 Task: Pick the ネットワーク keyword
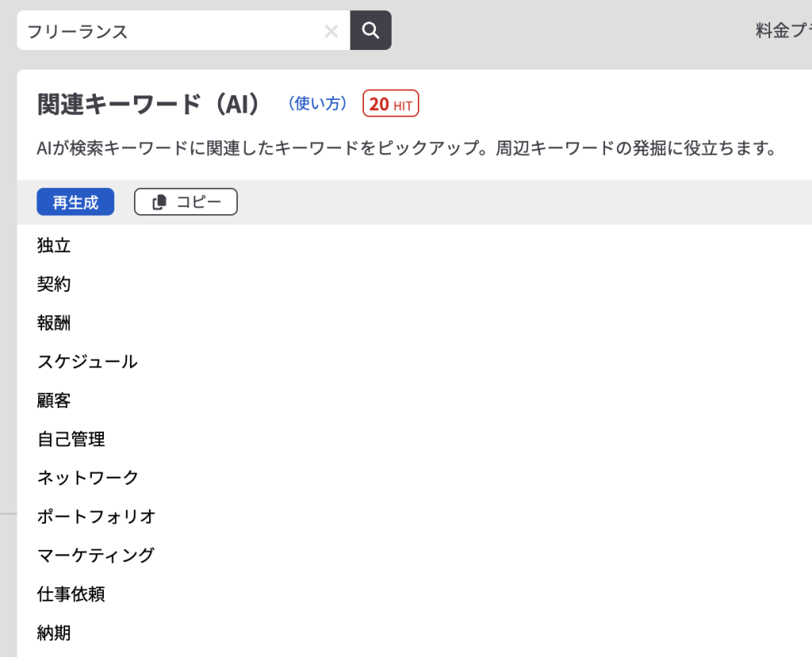pos(88,478)
